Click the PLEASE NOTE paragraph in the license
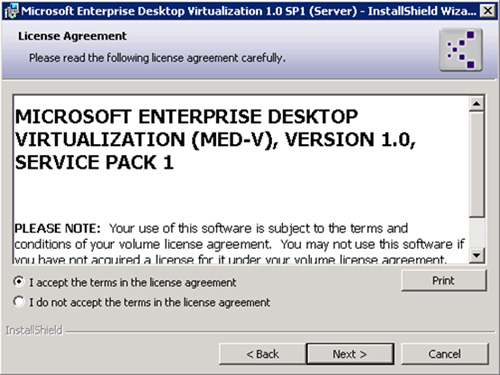This screenshot has height=375, width=500. click(239, 244)
